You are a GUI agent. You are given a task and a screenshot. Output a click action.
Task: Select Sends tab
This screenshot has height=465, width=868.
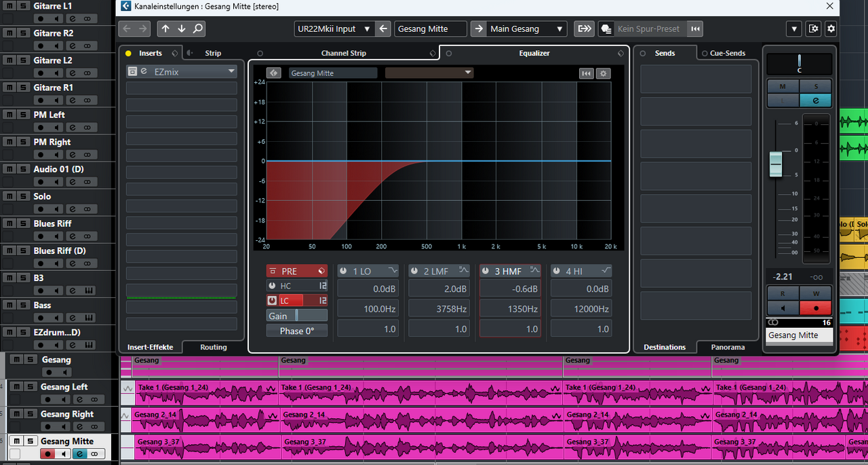pos(665,53)
